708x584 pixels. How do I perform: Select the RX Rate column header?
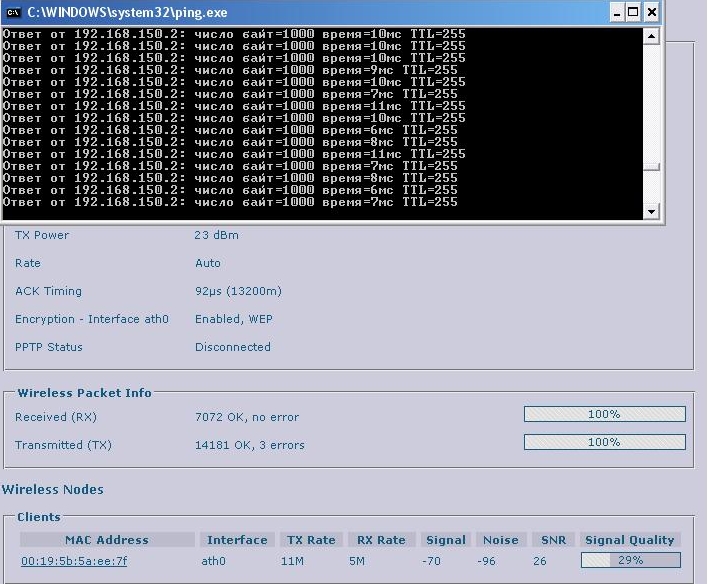coord(381,540)
